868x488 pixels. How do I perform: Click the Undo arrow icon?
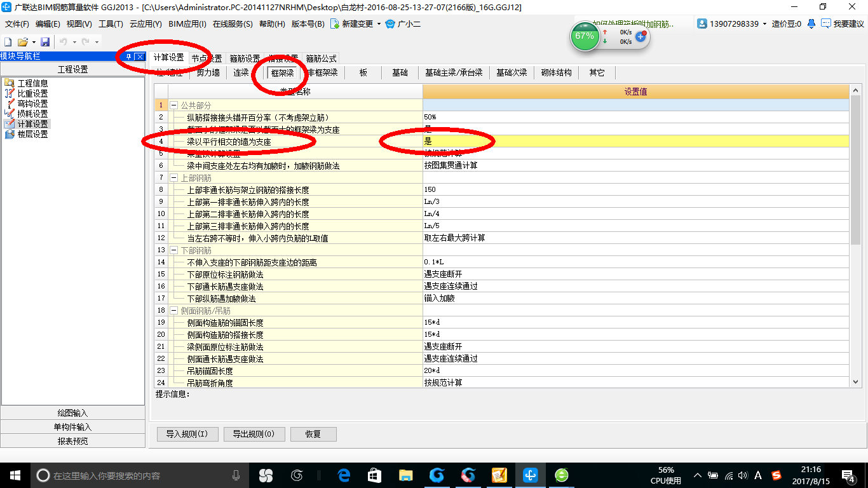(x=64, y=41)
